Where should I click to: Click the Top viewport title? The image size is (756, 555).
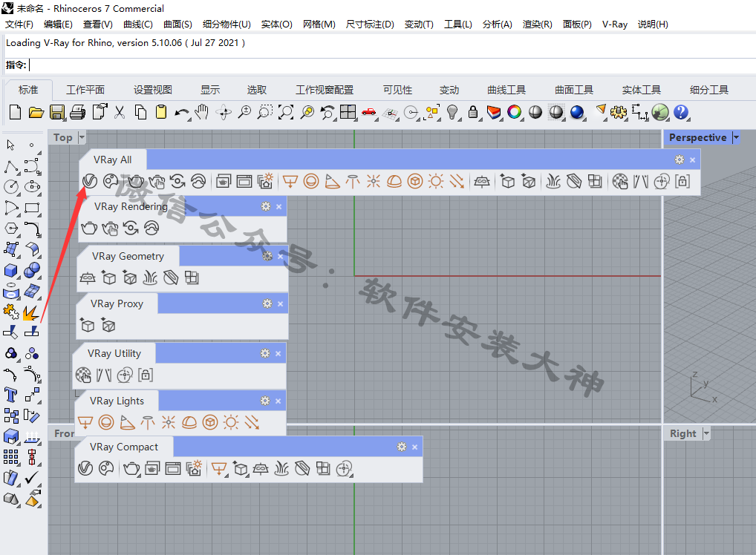(x=62, y=137)
